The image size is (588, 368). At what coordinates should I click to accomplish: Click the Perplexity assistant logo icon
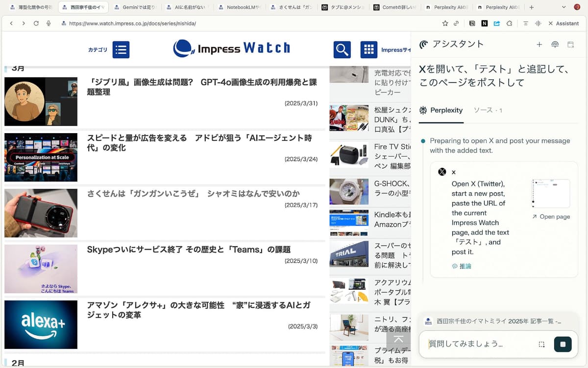pyautogui.click(x=424, y=45)
